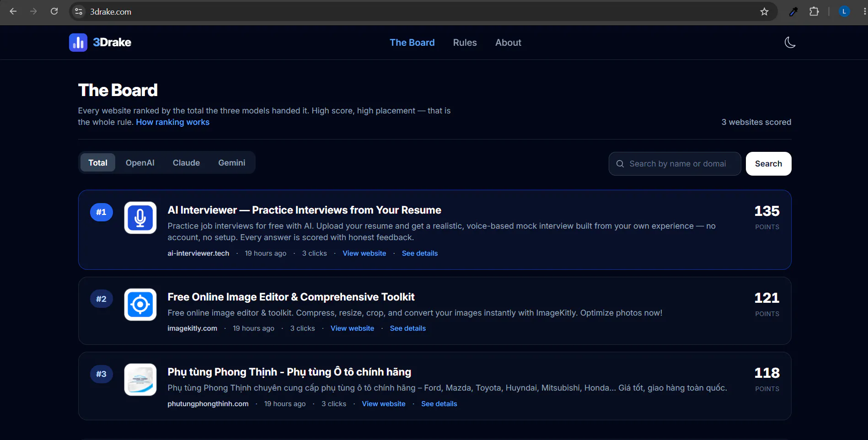
Task: Open See details for phutungphongthinh.com
Action: point(439,404)
